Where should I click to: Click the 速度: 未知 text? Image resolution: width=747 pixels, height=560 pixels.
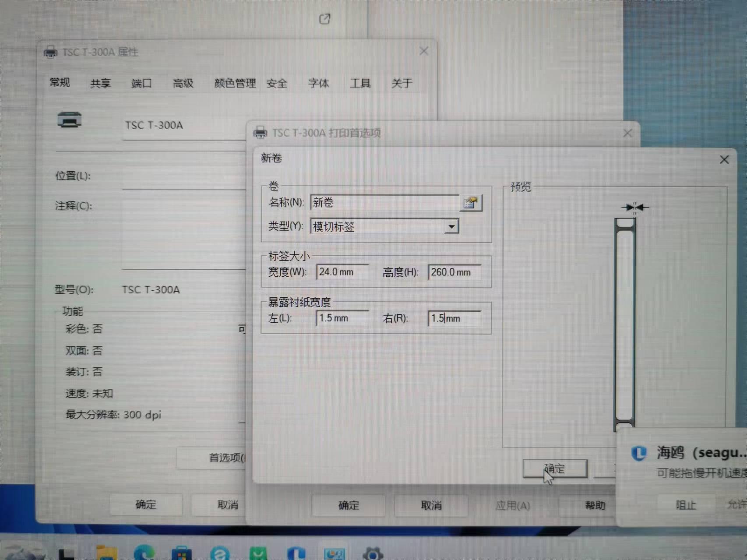point(89,393)
